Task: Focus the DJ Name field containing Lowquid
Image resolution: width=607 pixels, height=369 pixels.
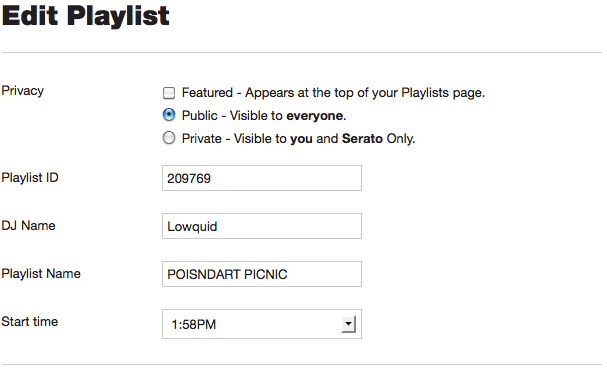Action: 262,226
